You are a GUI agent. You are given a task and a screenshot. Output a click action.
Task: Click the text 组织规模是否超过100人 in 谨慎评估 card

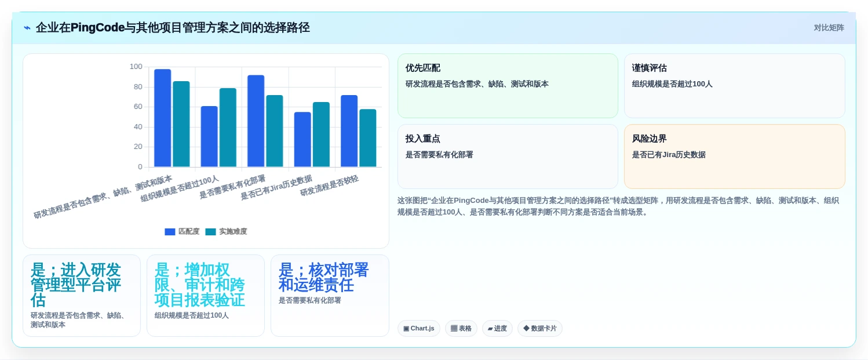click(x=672, y=84)
